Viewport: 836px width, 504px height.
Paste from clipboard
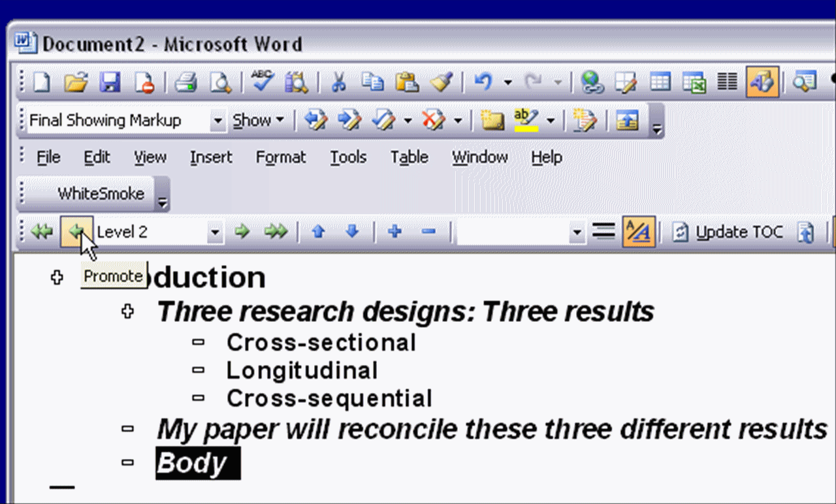point(407,82)
